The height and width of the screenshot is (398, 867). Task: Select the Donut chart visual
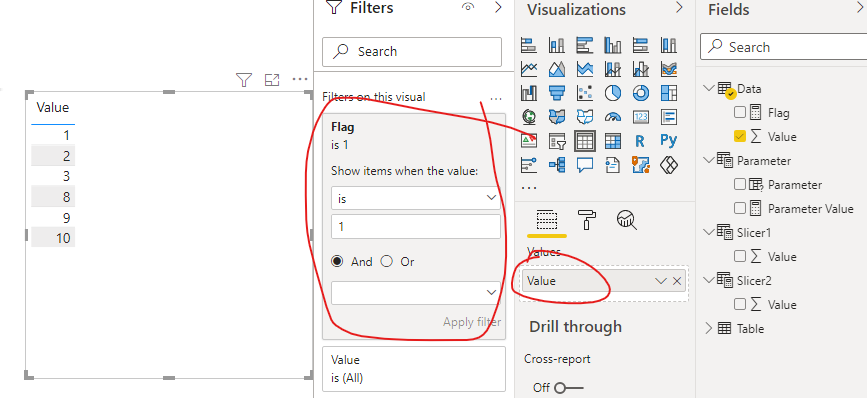point(640,93)
